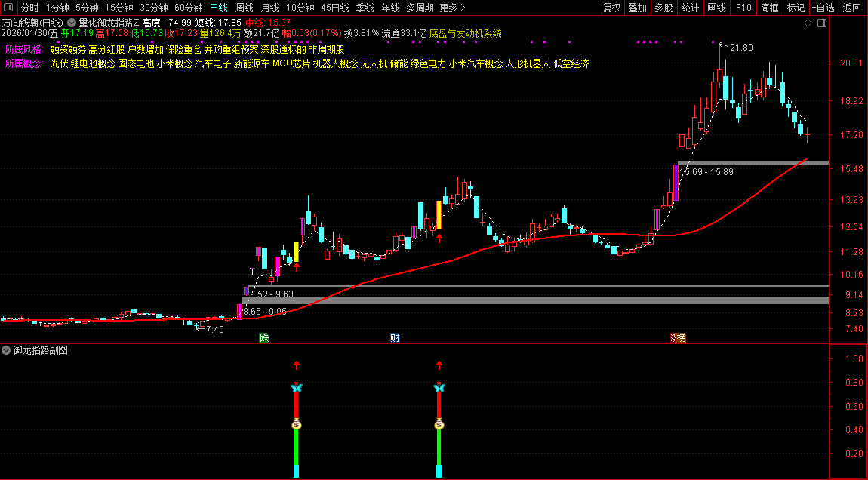This screenshot has height=480, width=868.
Task: Click the 简框 button
Action: point(769,8)
